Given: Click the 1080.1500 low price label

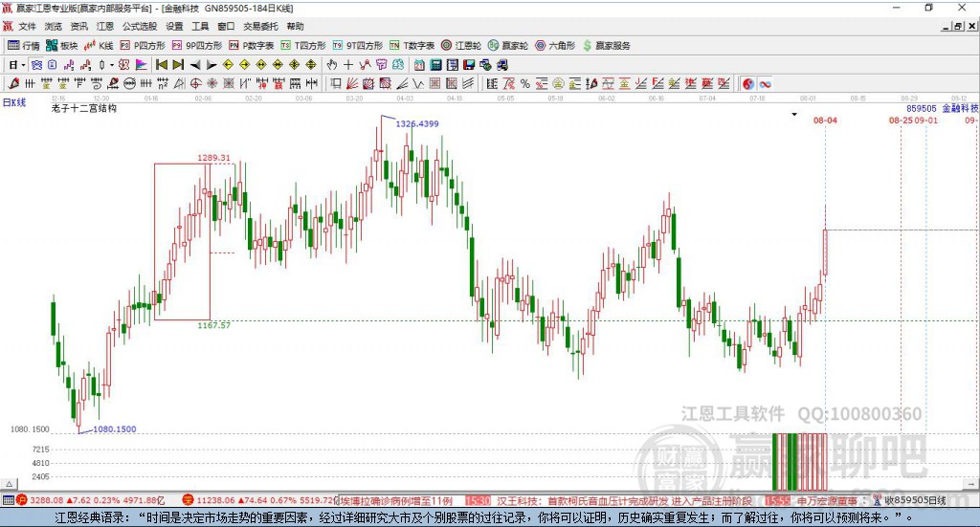Looking at the screenshot, I should [x=115, y=429].
